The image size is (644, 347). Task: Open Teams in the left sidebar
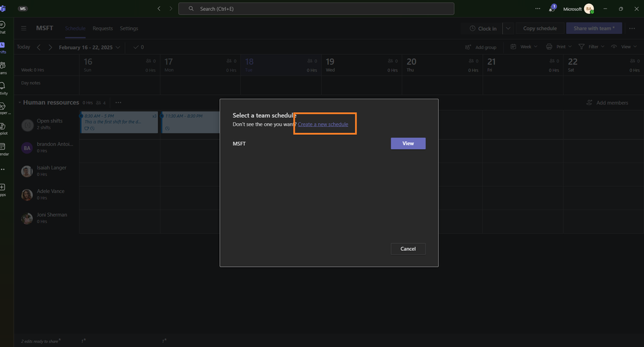tap(3, 68)
